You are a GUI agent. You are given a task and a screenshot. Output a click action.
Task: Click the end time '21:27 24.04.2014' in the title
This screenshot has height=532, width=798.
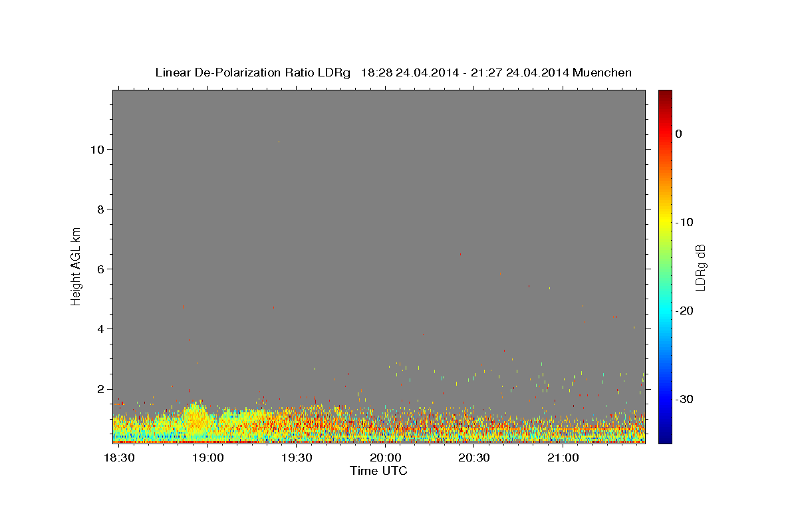point(519,72)
